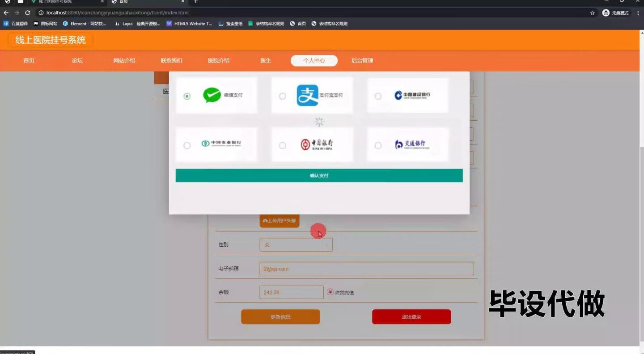Click the site information icon in the address bar
Image resolution: width=644 pixels, height=354 pixels.
41,13
